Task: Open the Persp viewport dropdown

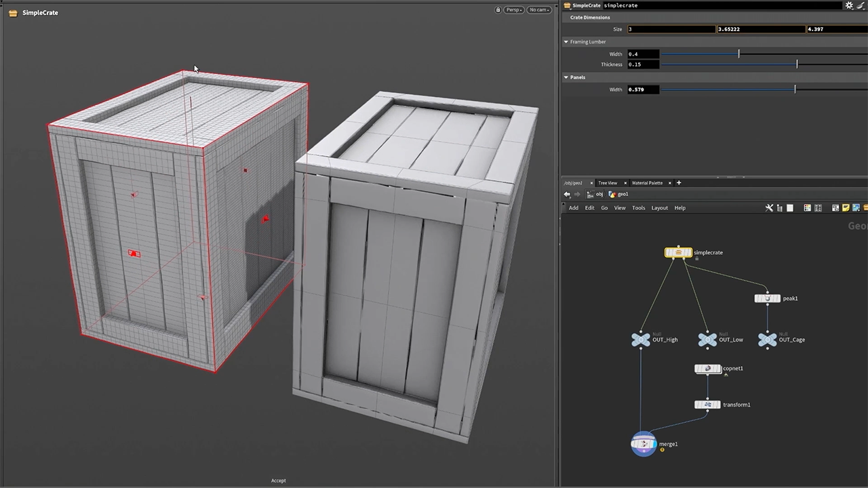Action: 513,10
